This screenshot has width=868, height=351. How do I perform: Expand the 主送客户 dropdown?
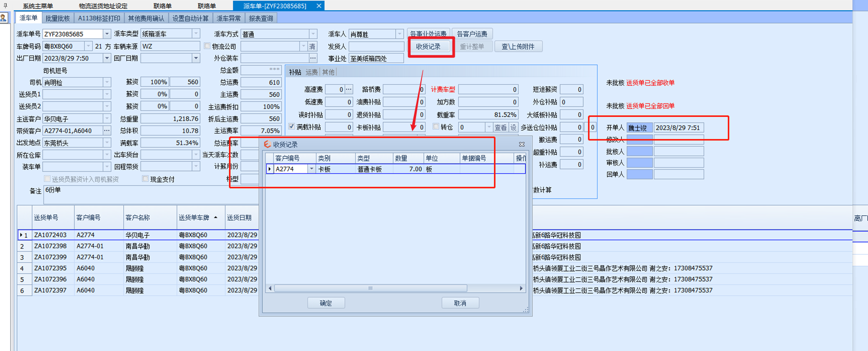107,119
